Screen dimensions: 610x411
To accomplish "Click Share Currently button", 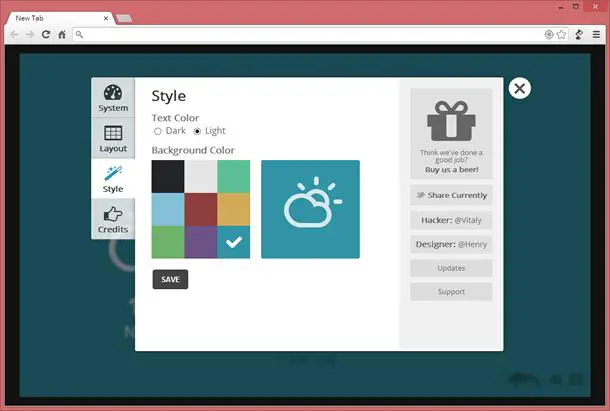I will coord(451,195).
